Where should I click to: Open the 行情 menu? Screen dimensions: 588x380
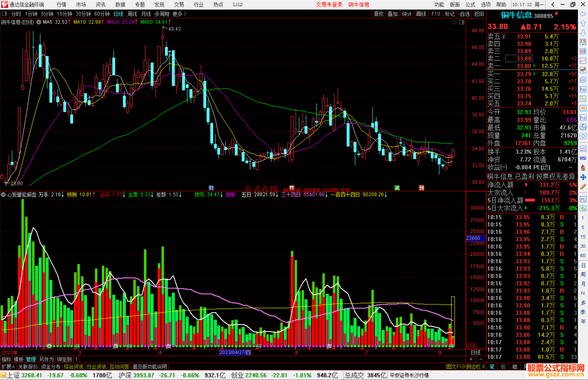point(61,4)
